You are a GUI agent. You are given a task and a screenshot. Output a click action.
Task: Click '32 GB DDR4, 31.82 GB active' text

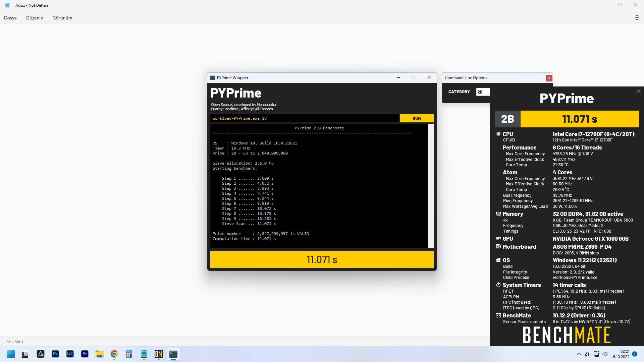tap(588, 214)
